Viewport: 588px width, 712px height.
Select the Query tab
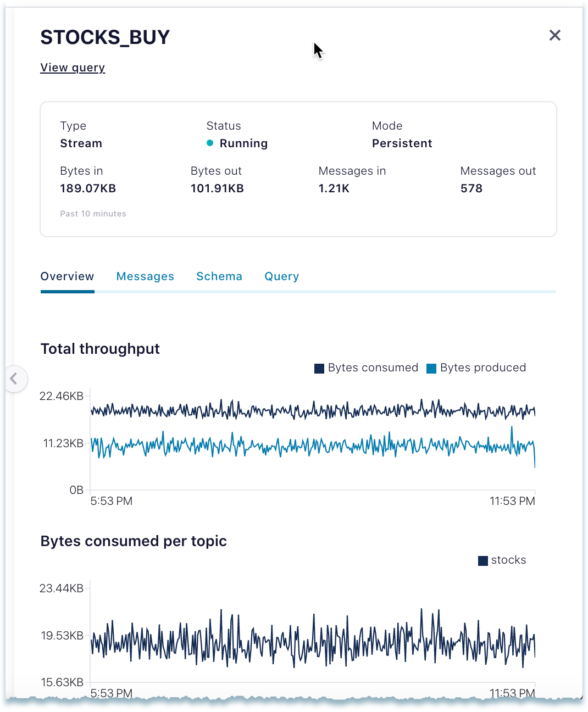coord(281,276)
